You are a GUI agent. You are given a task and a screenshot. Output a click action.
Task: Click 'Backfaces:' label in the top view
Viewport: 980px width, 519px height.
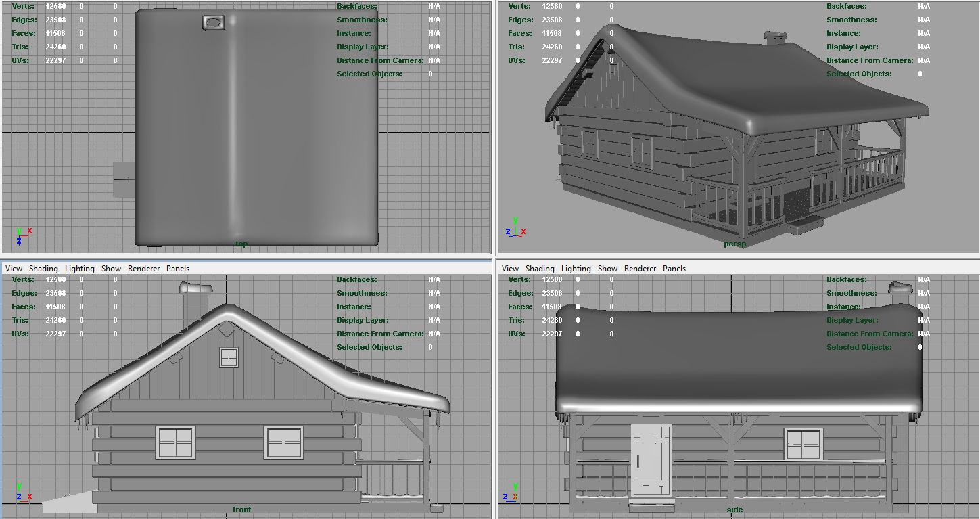click(x=357, y=6)
